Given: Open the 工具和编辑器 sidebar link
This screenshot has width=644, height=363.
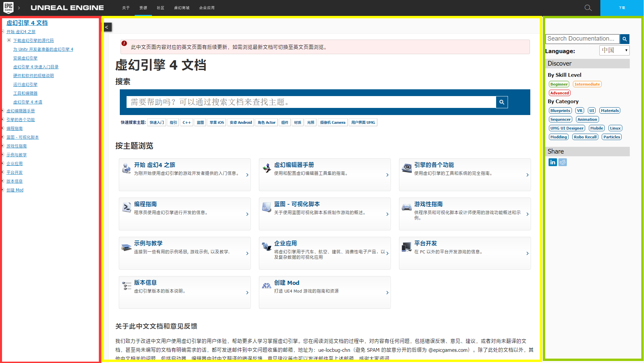Looking at the screenshot, I should pyautogui.click(x=25, y=93).
